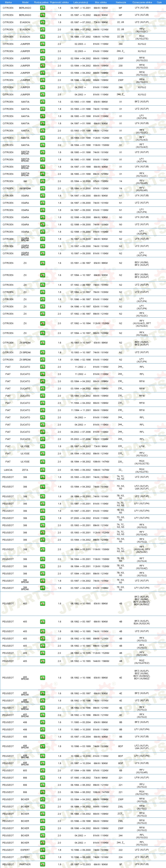Click the 'Nadwozie' column header
Image resolution: width=166 pixels, height=868 pixels.
(121, 2)
